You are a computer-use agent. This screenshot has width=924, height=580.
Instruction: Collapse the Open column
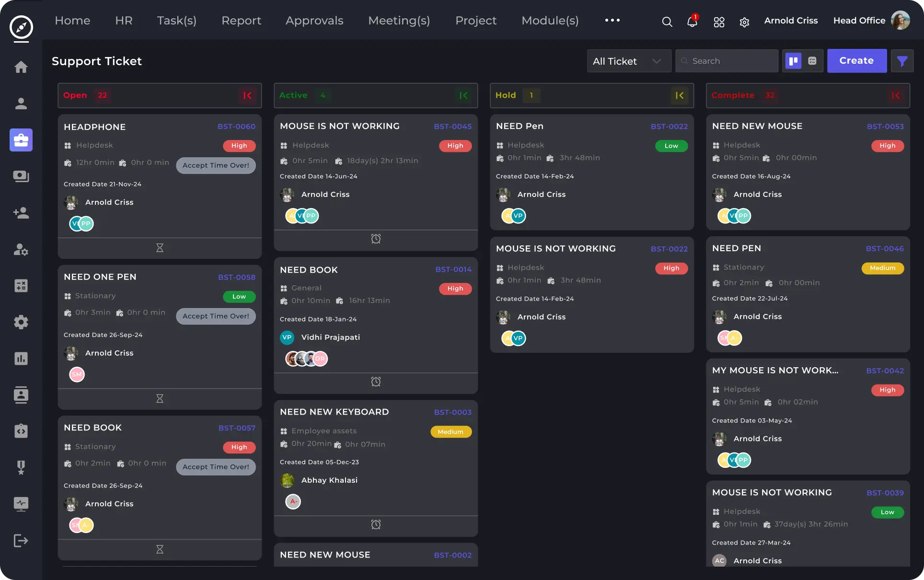pos(247,95)
